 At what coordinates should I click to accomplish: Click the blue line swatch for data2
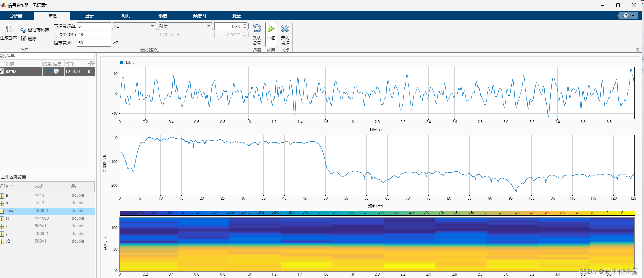pyautogui.click(x=49, y=71)
